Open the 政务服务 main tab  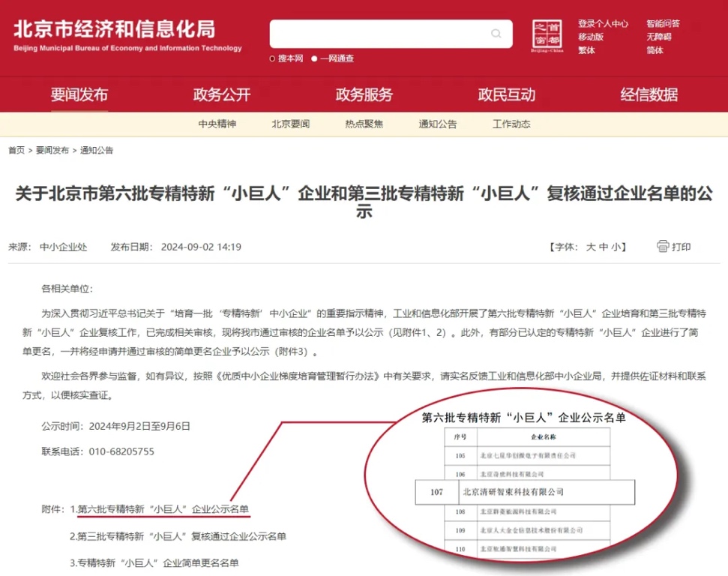point(364,94)
